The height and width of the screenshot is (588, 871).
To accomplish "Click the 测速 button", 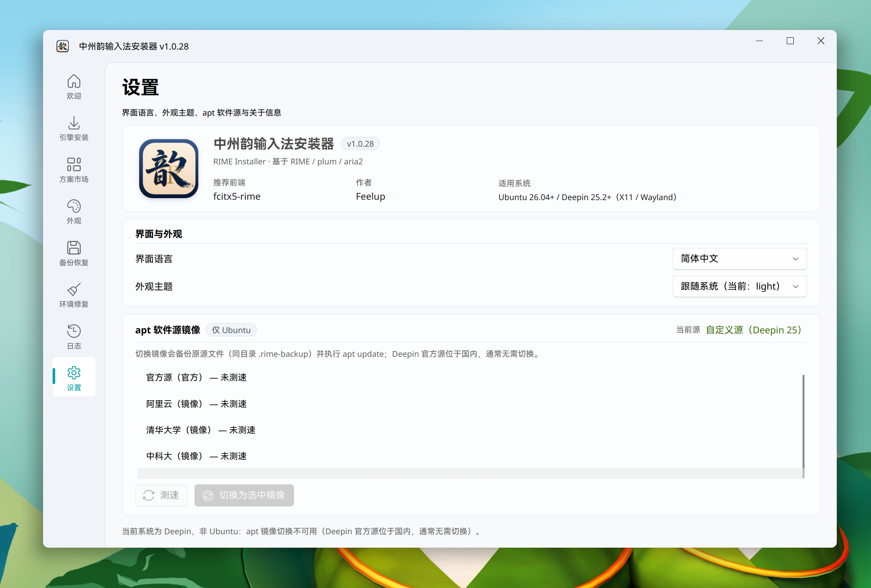I will (161, 495).
